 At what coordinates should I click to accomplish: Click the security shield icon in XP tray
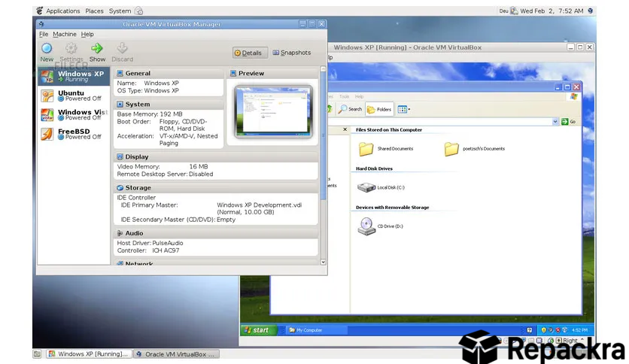pyautogui.click(x=543, y=330)
